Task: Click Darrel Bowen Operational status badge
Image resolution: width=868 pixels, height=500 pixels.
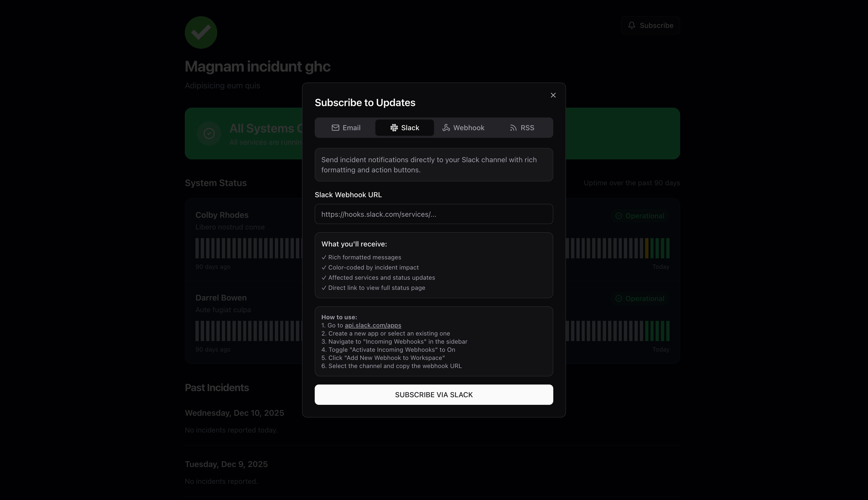Action: pos(640,298)
